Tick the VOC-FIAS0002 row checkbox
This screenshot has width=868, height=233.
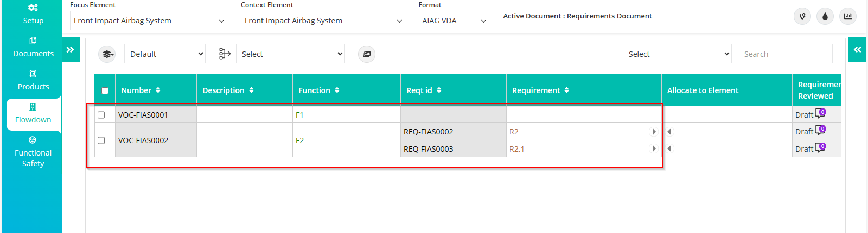[101, 140]
